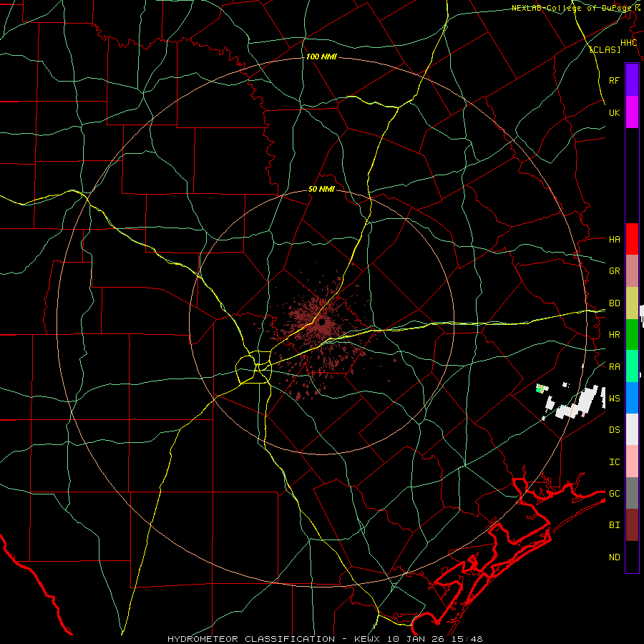The width and height of the screenshot is (644, 644).
Task: Click the "[CLAS]" legend header text
Action: tap(605, 49)
